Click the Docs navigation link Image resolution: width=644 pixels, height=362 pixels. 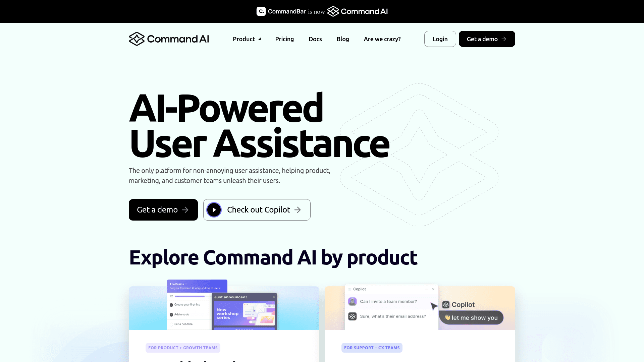[x=315, y=39]
